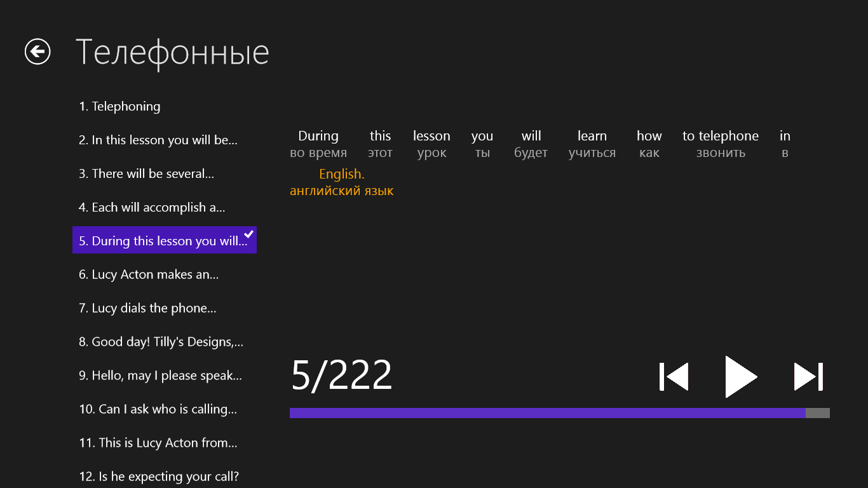Click the translation "этот"
The image size is (868, 488).
coord(381,153)
